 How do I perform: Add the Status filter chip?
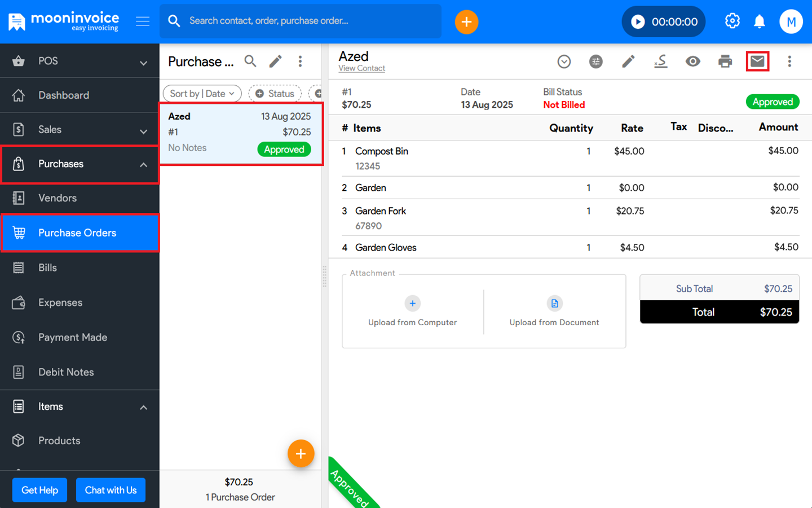275,94
